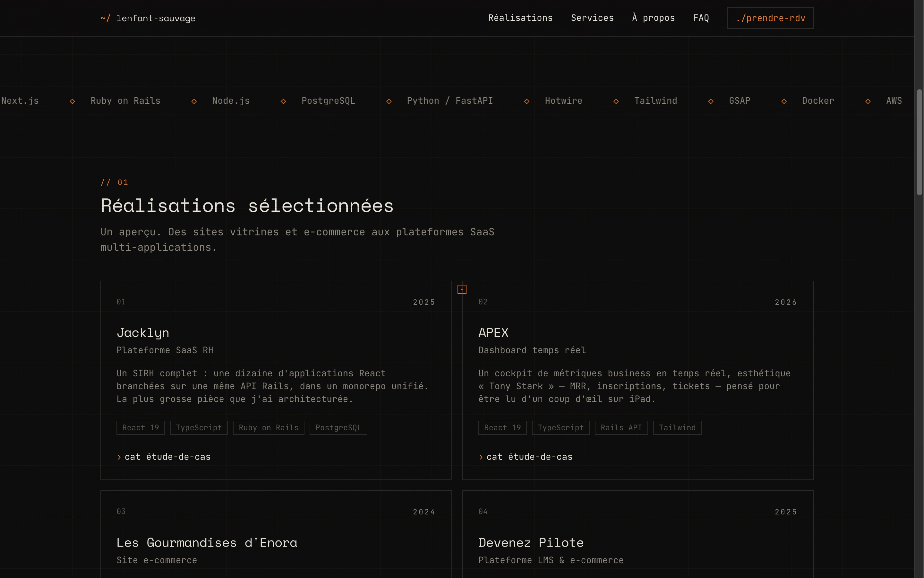Click card number 01 on Jacklyn card
This screenshot has height=578, width=924.
click(x=121, y=302)
